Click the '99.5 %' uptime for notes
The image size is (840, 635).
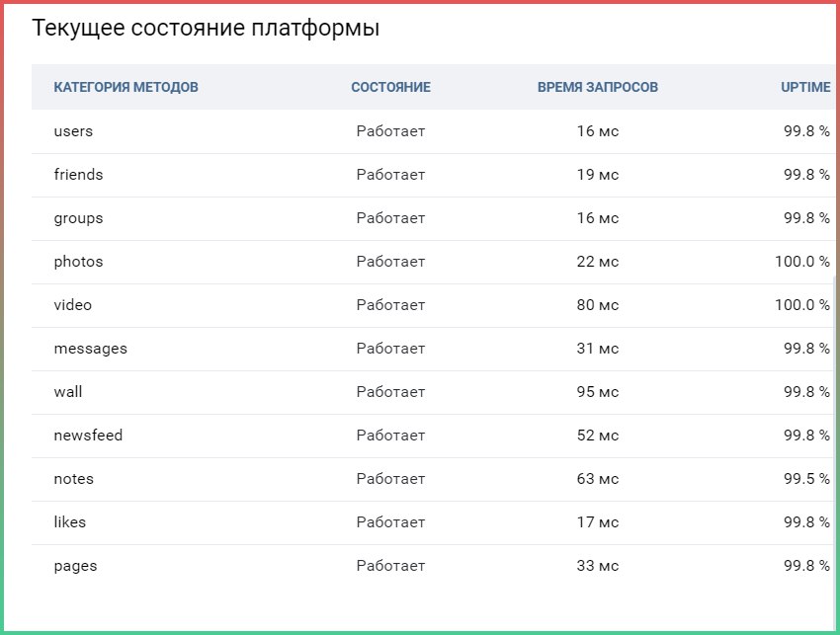806,478
